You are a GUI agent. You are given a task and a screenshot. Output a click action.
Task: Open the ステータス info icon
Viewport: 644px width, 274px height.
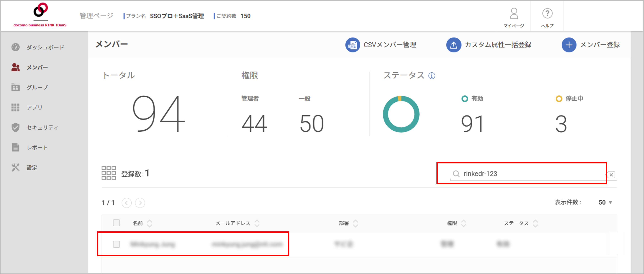[432, 75]
